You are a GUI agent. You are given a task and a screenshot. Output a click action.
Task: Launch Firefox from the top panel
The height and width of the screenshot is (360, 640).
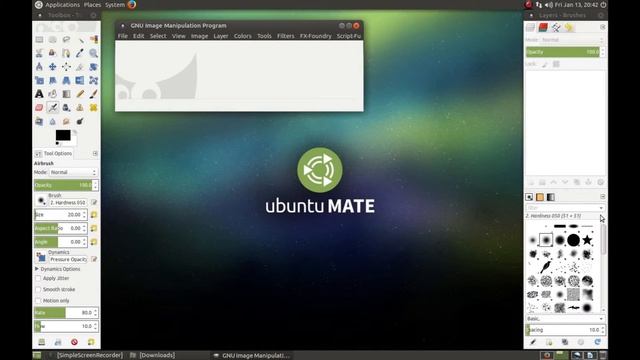pos(131,5)
